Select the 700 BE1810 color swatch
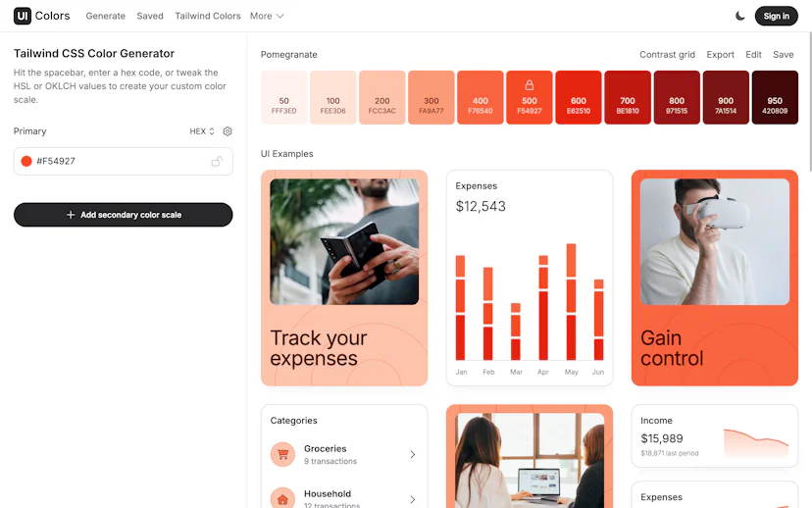The image size is (812, 508). [628, 97]
